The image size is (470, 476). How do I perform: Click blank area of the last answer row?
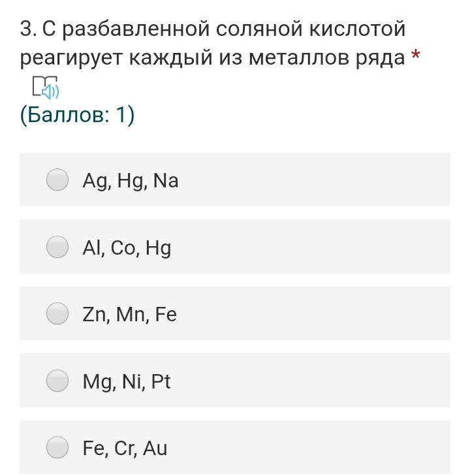tap(326, 448)
